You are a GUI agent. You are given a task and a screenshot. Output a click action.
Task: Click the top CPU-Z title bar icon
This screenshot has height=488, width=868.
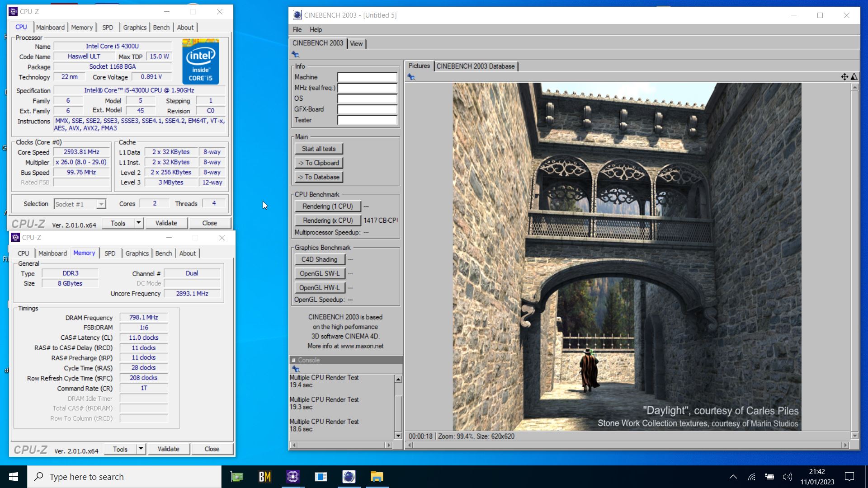tap(13, 11)
